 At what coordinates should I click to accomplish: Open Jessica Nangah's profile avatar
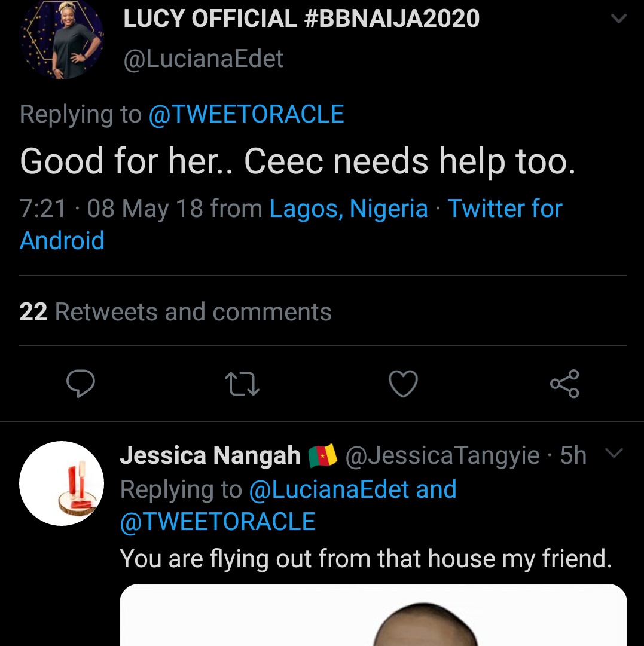pos(62,483)
